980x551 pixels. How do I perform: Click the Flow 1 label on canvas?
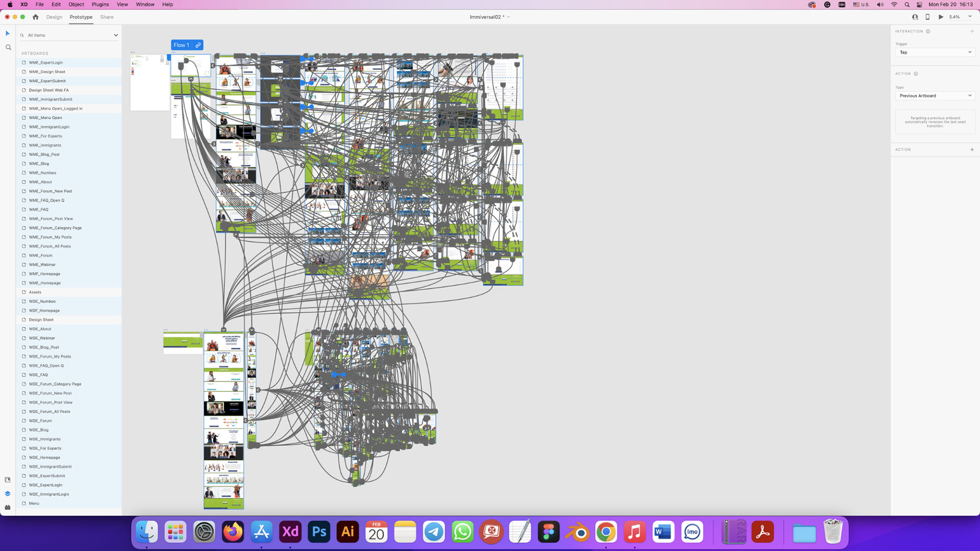click(181, 45)
